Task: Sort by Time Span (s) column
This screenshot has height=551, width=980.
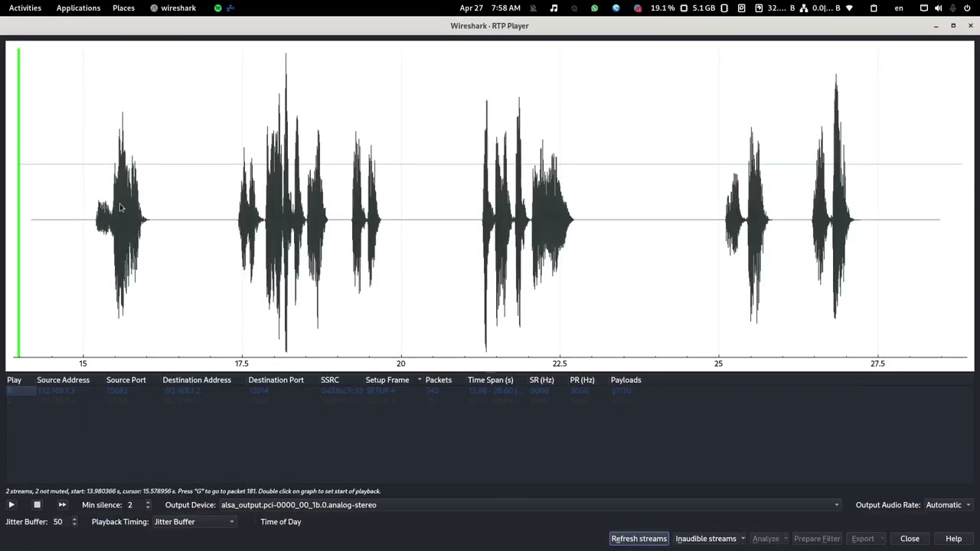Action: [491, 380]
